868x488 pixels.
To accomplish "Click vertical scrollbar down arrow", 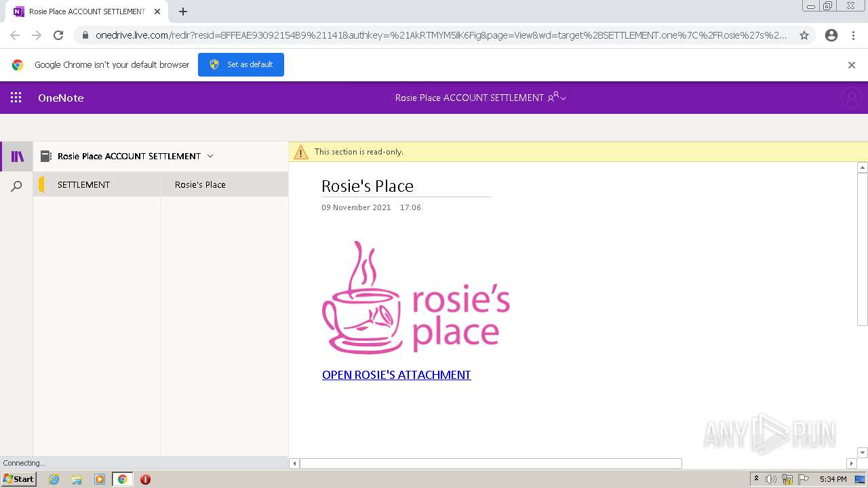I will [863, 452].
